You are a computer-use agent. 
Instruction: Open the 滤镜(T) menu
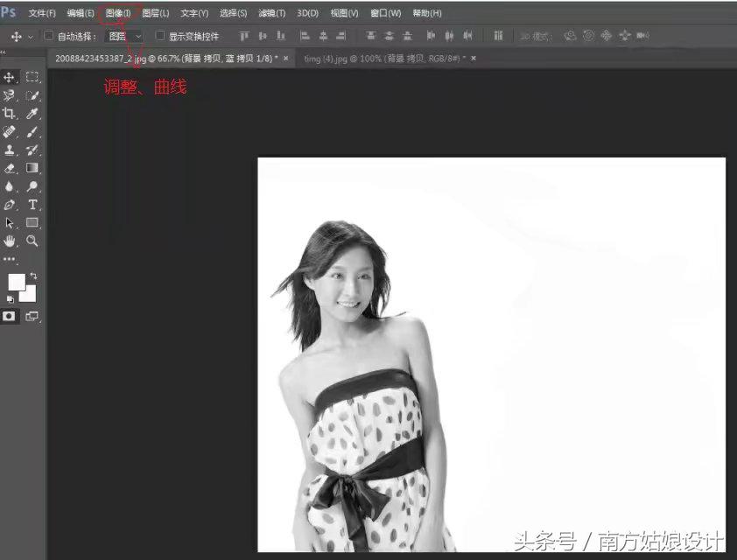pos(271,12)
